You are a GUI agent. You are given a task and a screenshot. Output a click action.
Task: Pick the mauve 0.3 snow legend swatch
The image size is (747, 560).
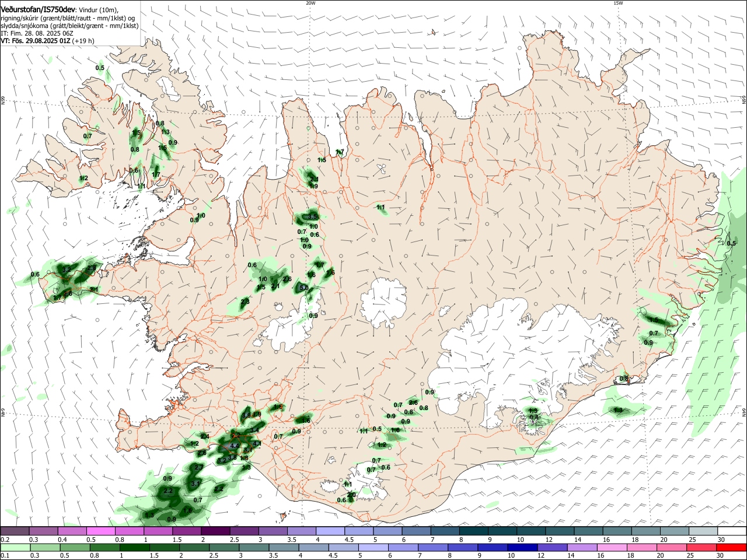coord(43,531)
